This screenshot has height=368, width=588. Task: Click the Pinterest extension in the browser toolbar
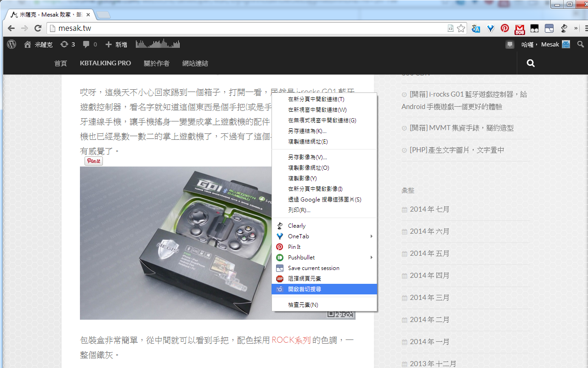[505, 28]
